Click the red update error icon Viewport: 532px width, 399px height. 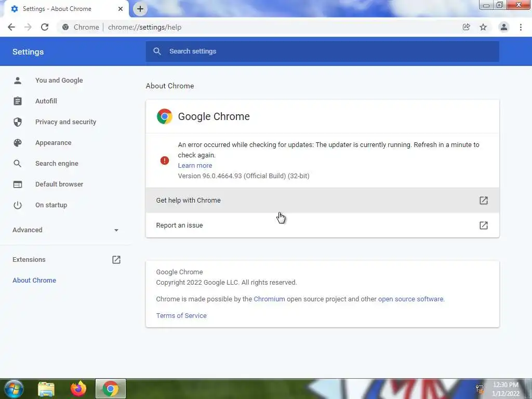pyautogui.click(x=165, y=161)
